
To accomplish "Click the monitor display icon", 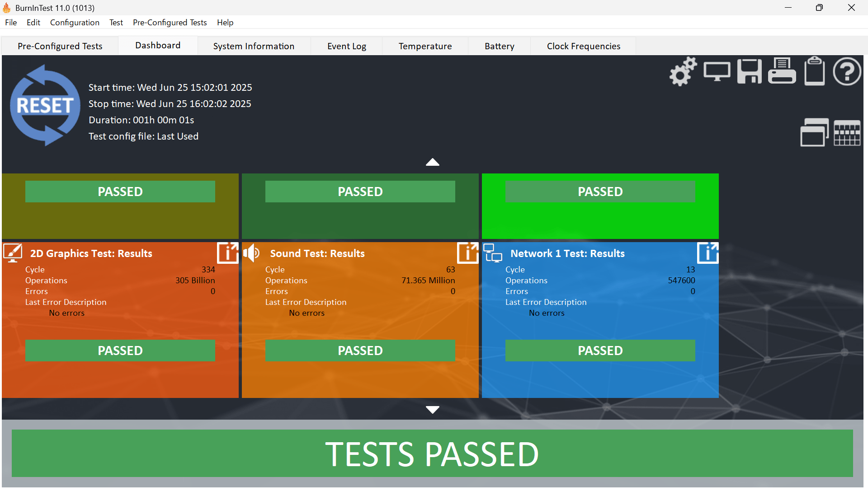I will pos(717,71).
